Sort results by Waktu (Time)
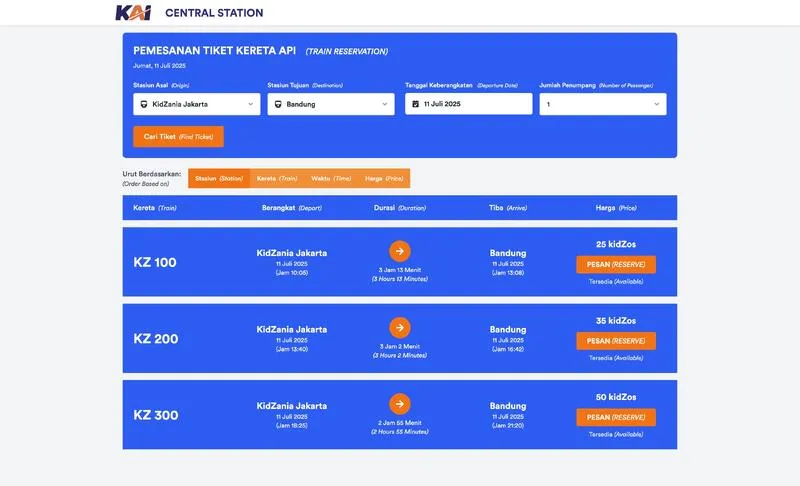Screen dimensions: 800x486 click(331, 178)
